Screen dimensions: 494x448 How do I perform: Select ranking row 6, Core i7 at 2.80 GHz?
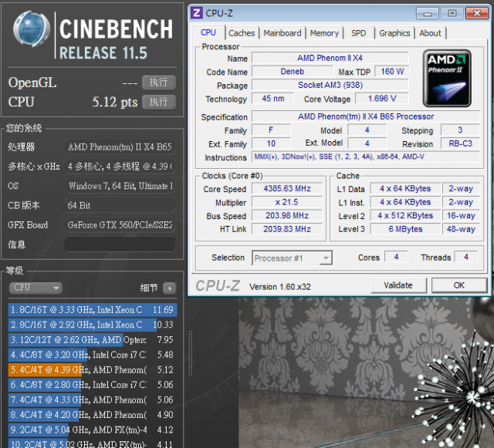tap(93, 385)
